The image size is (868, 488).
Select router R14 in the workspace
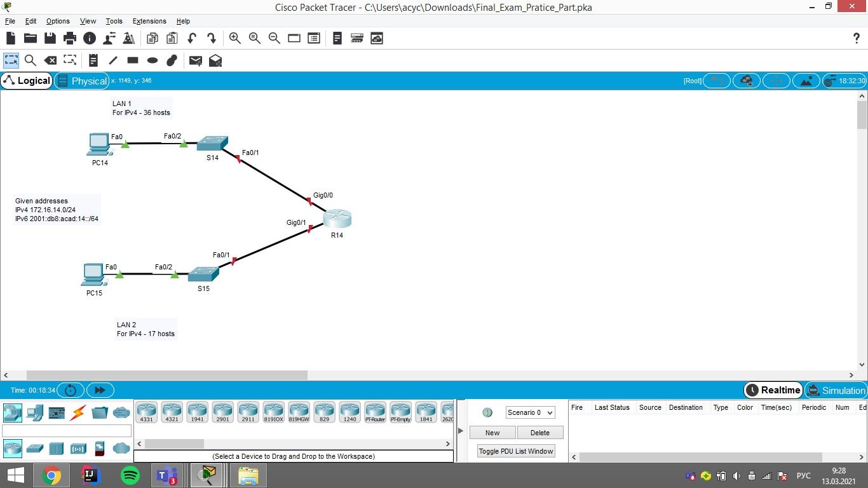(337, 219)
